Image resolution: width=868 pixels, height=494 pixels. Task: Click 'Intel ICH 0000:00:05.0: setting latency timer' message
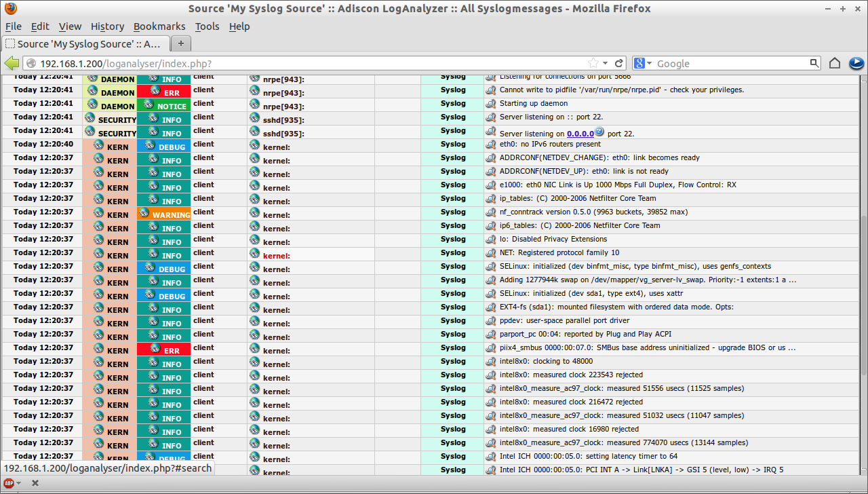(589, 456)
